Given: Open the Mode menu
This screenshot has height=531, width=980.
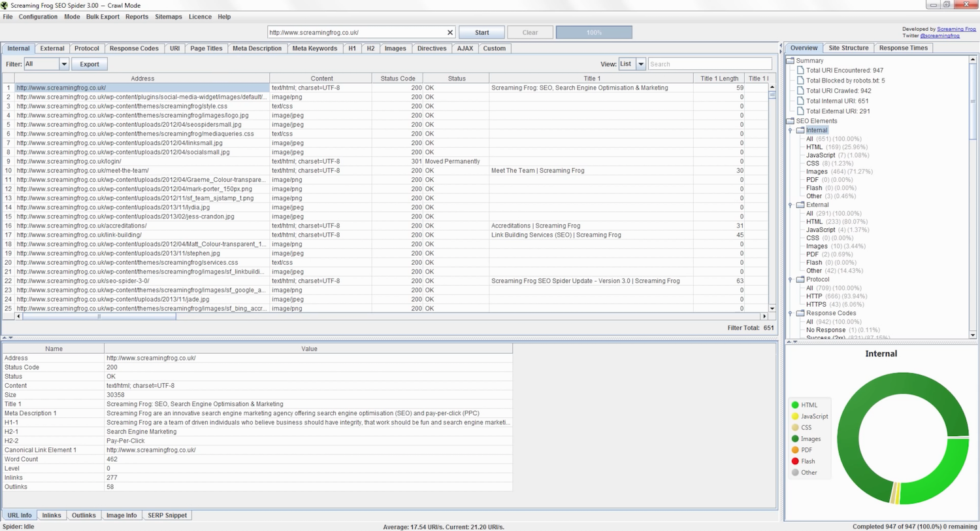Looking at the screenshot, I should [x=72, y=17].
